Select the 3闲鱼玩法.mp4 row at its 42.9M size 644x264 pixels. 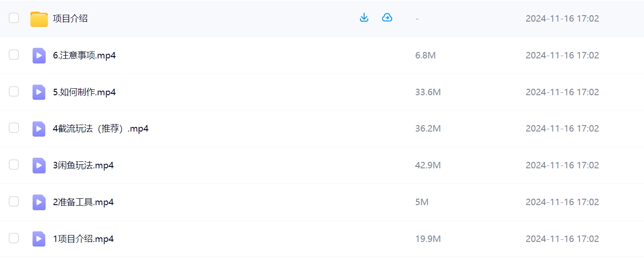click(428, 165)
